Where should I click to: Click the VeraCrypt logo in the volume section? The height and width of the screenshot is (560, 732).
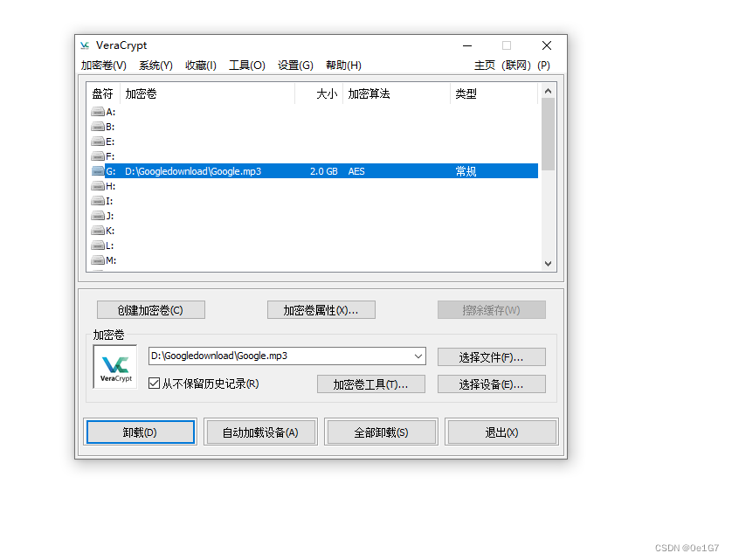tap(115, 367)
